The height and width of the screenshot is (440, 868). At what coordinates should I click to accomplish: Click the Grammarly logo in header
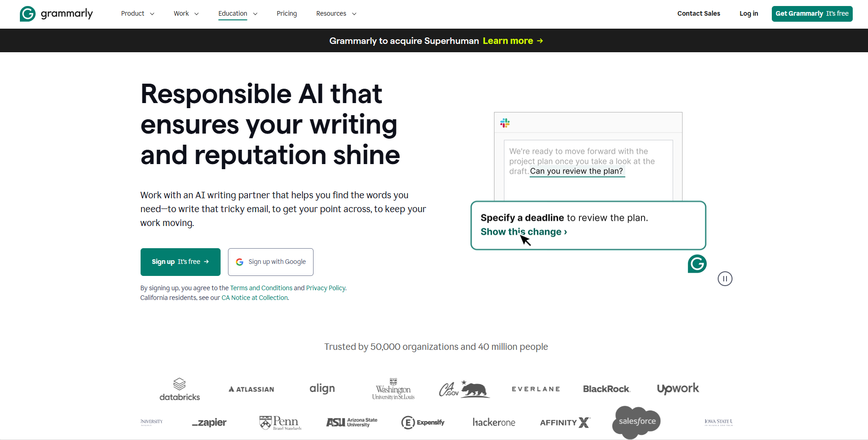(x=56, y=14)
